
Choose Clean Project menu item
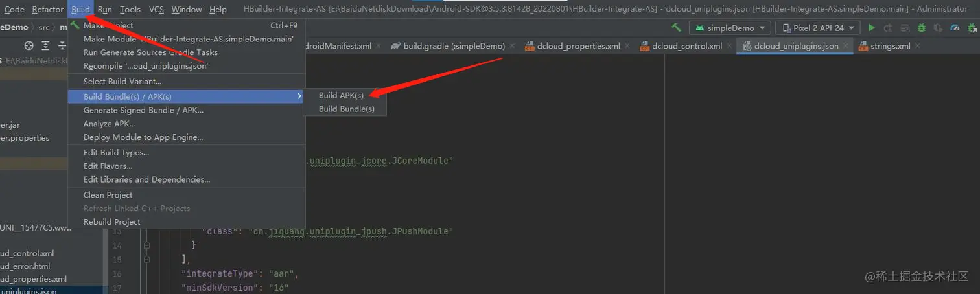187,195
